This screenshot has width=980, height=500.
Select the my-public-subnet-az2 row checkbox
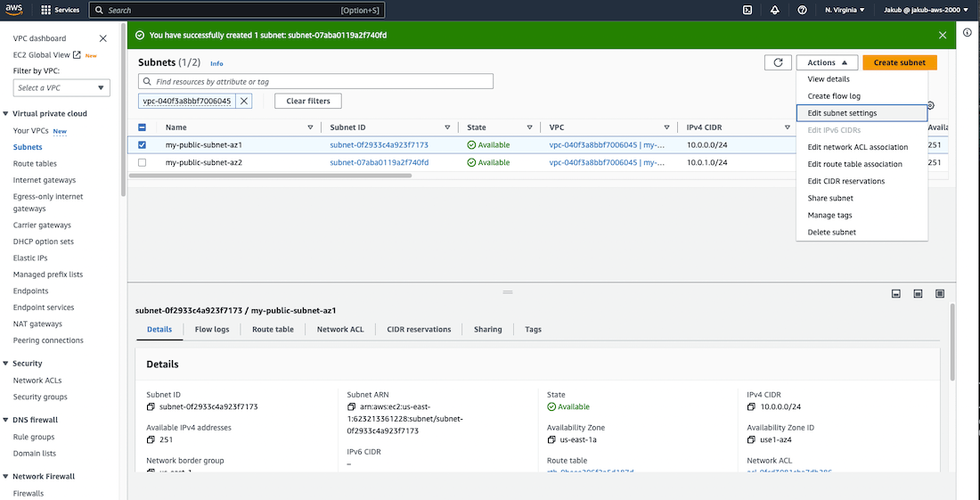coord(143,163)
